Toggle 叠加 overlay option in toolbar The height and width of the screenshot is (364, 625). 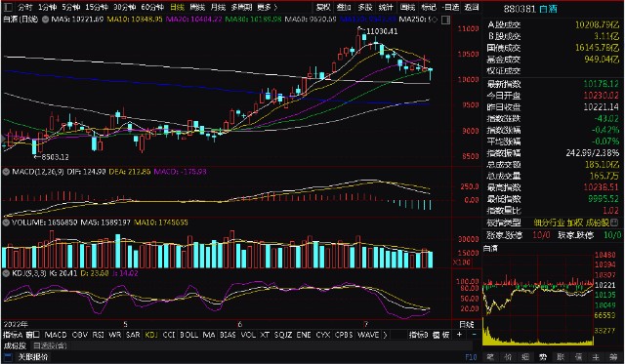pos(344,7)
